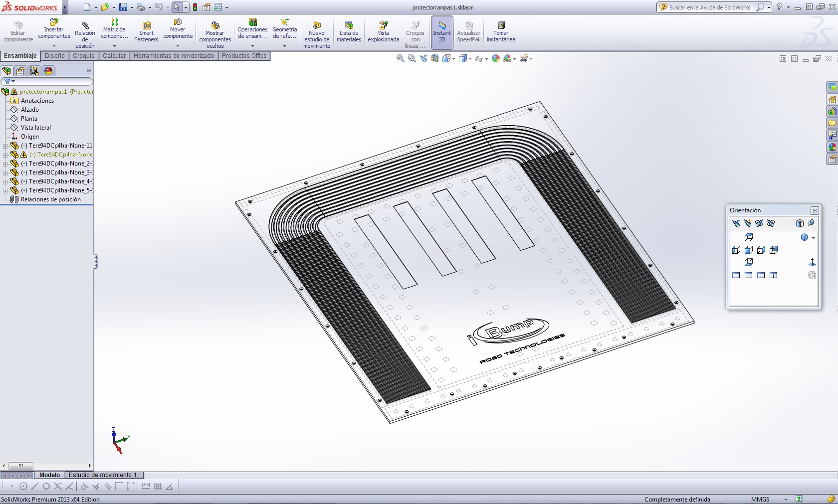Click the Zoom to fit magnifier icon
838x504 pixels.
coord(400,58)
